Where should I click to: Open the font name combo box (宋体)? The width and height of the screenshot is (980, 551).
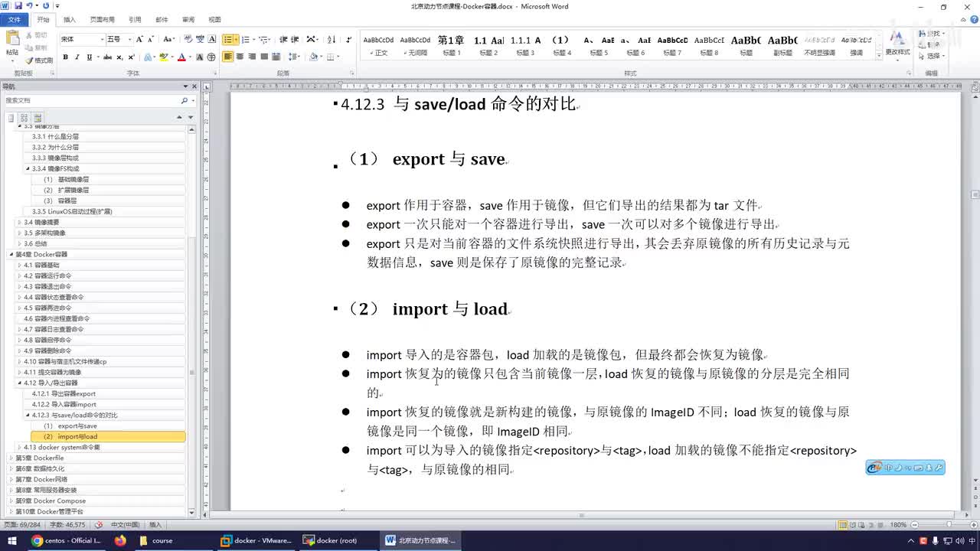click(82, 39)
